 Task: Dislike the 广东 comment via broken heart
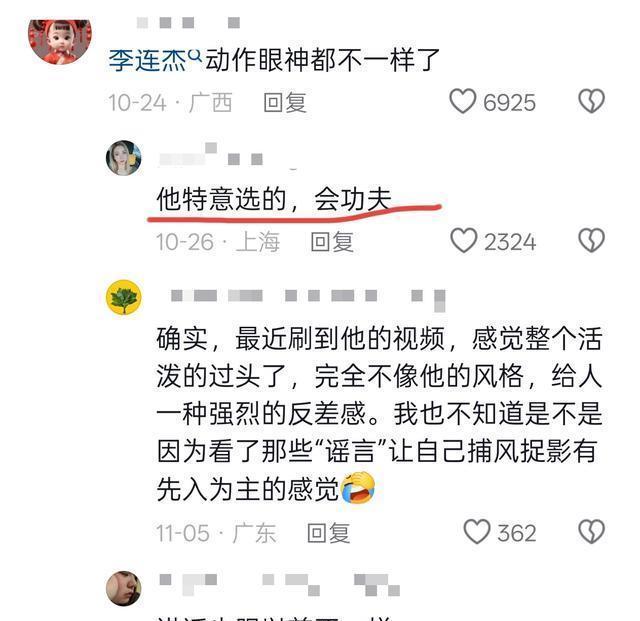591,532
